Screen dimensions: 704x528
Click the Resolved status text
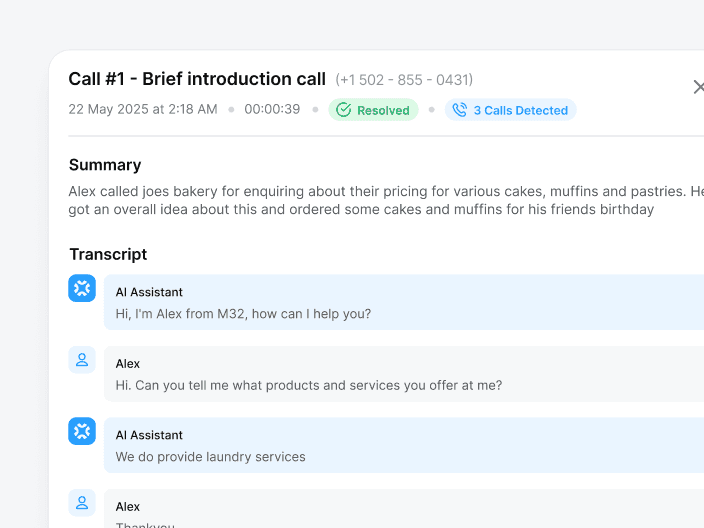coord(383,110)
